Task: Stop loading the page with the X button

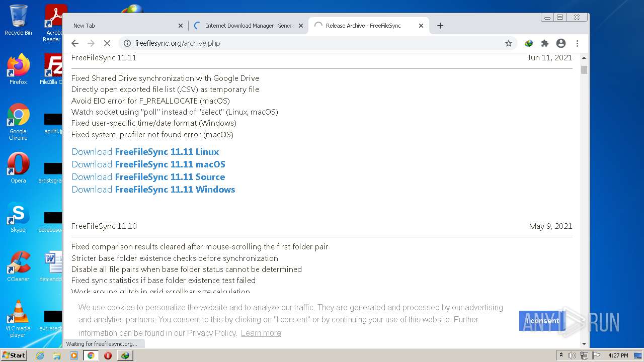Action: click(x=107, y=43)
